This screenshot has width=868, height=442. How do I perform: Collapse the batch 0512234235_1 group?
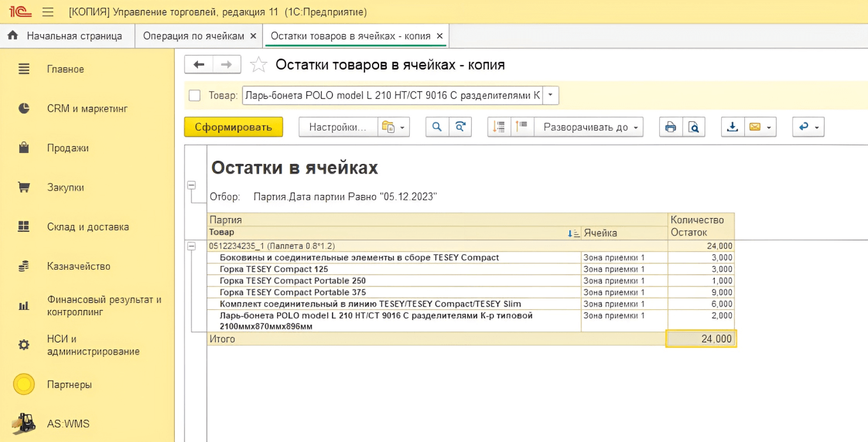(191, 246)
